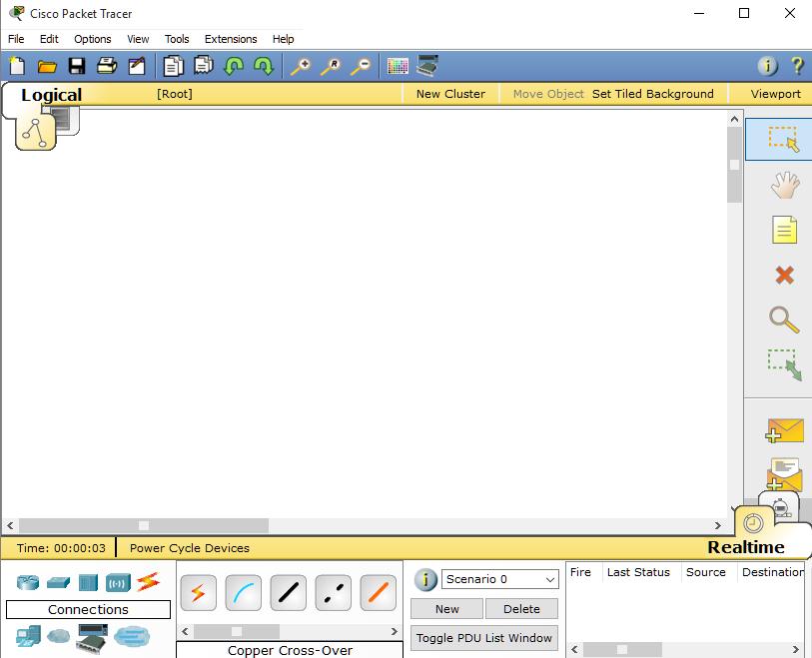Open the drawing palette icon
This screenshot has height=658, width=812.
point(398,66)
